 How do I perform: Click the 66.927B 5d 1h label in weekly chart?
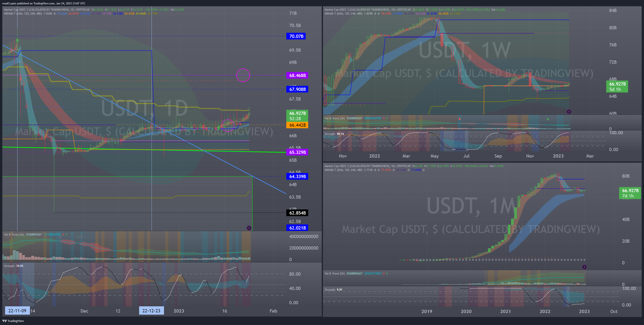click(617, 87)
